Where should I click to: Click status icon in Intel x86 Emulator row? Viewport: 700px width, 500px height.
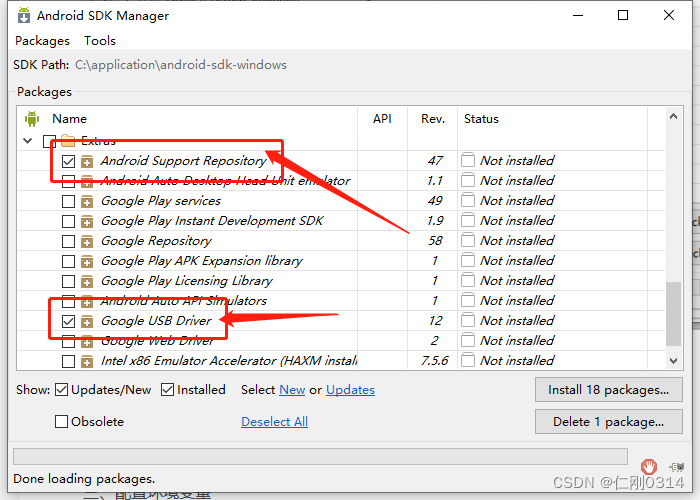tap(468, 360)
